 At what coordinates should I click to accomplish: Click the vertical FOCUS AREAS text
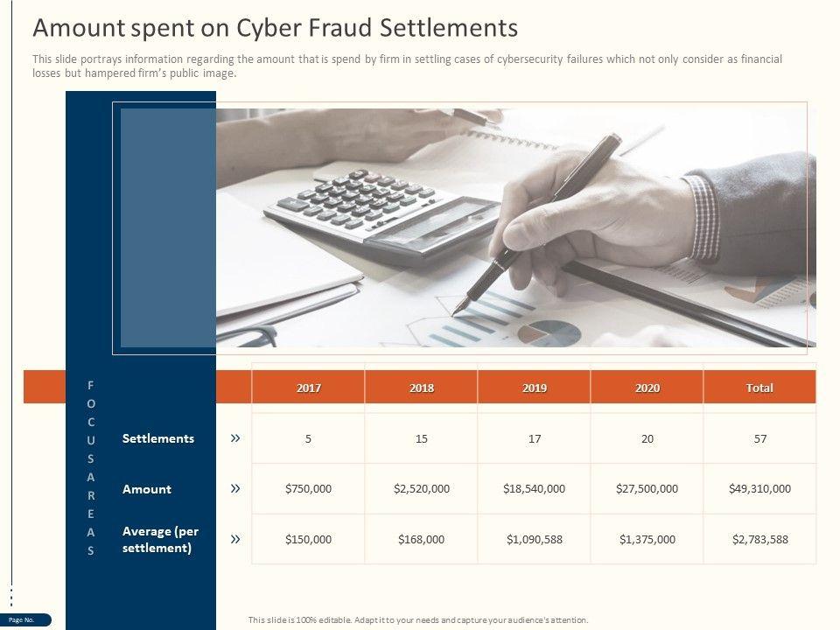[91, 467]
